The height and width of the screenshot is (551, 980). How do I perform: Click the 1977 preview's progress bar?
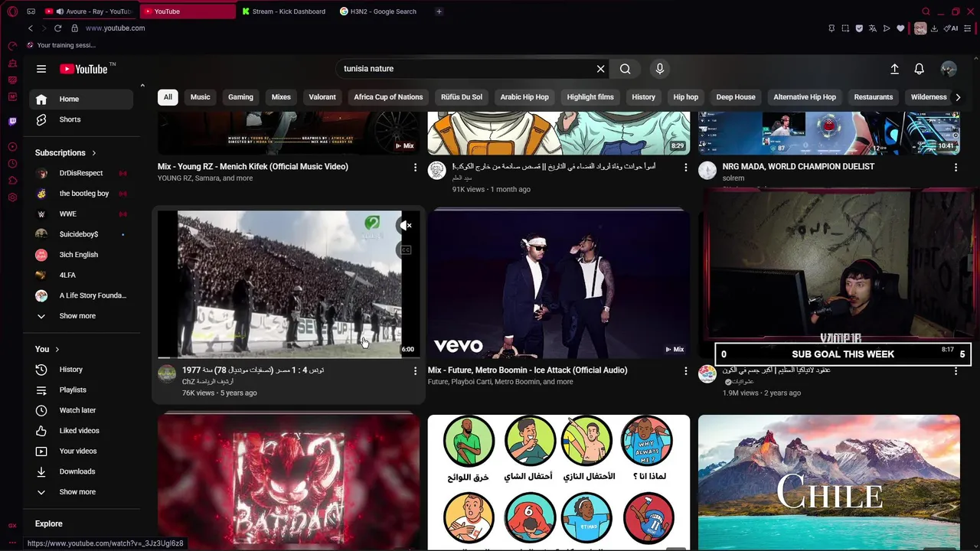(289, 357)
